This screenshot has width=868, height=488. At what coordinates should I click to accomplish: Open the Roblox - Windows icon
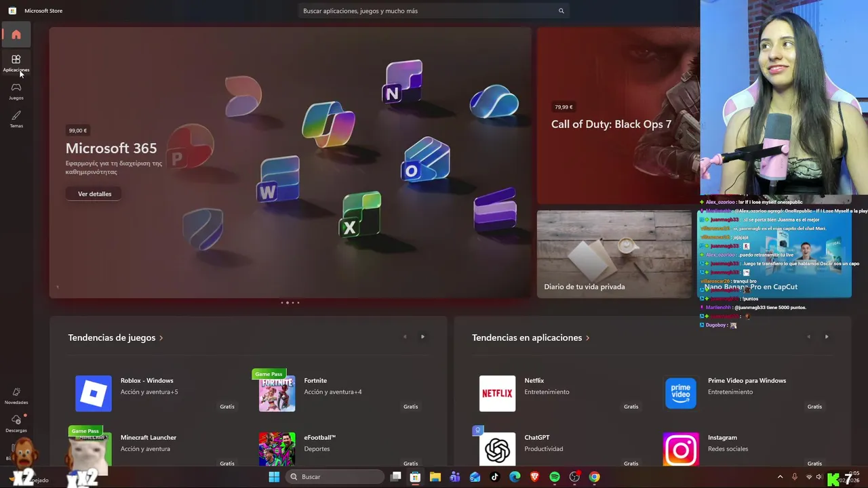(94, 393)
